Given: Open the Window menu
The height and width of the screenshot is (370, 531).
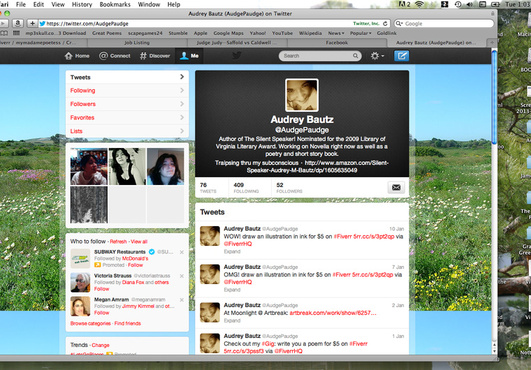Looking at the screenshot, I should (149, 4).
